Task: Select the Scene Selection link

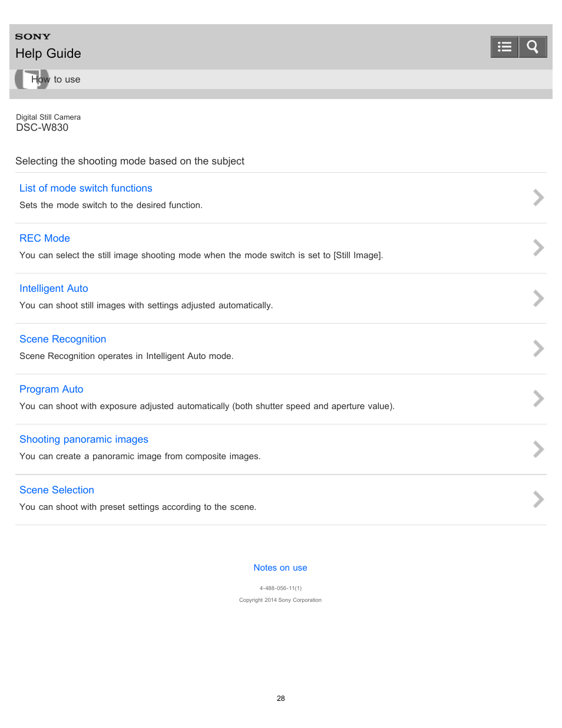Action: 57,490
